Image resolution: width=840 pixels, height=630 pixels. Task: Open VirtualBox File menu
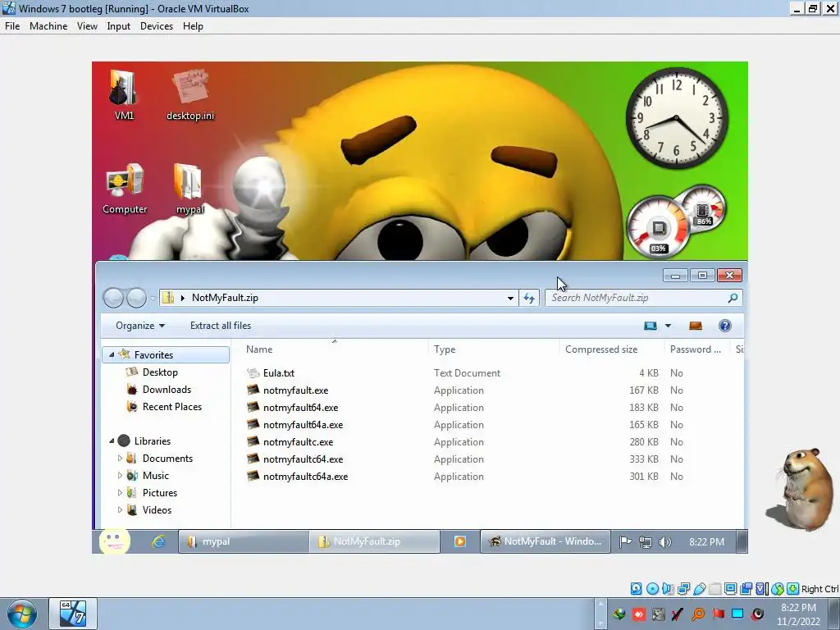pyautogui.click(x=12, y=25)
